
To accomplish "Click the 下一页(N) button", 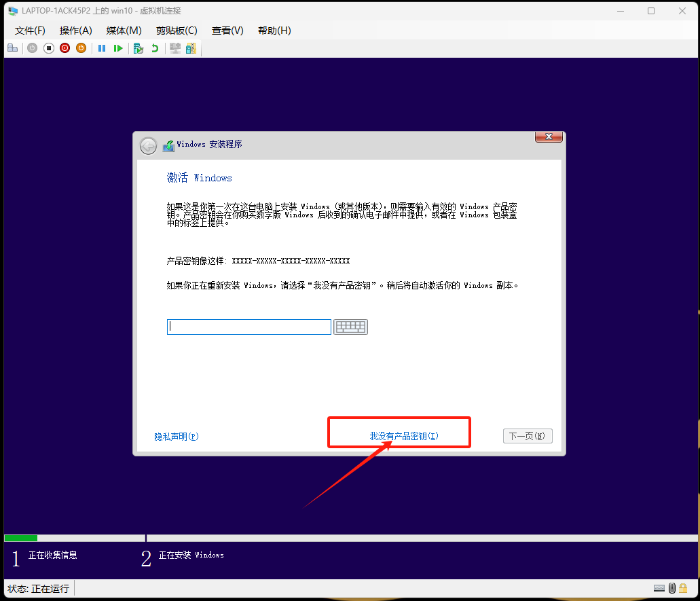I will [528, 436].
